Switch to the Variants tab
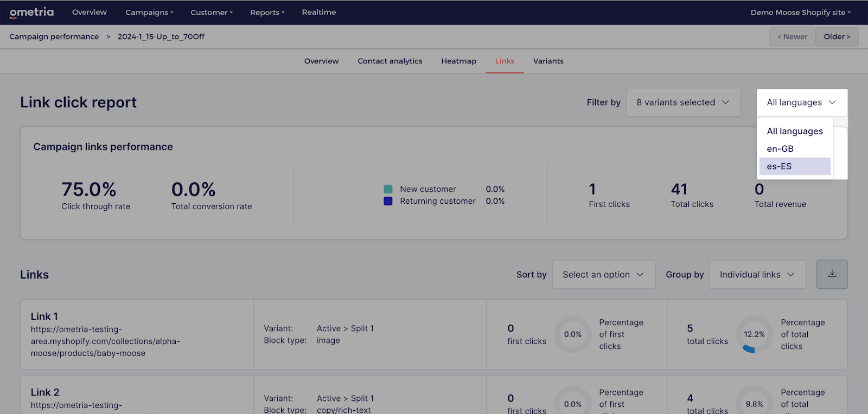The height and width of the screenshot is (414, 868). click(x=548, y=61)
